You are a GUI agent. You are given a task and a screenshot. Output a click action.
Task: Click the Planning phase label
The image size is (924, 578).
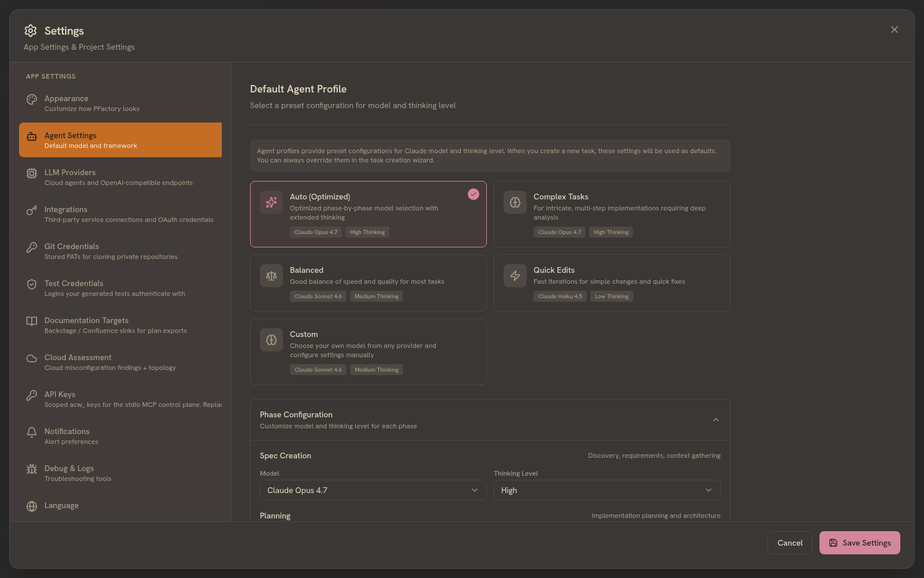(275, 516)
